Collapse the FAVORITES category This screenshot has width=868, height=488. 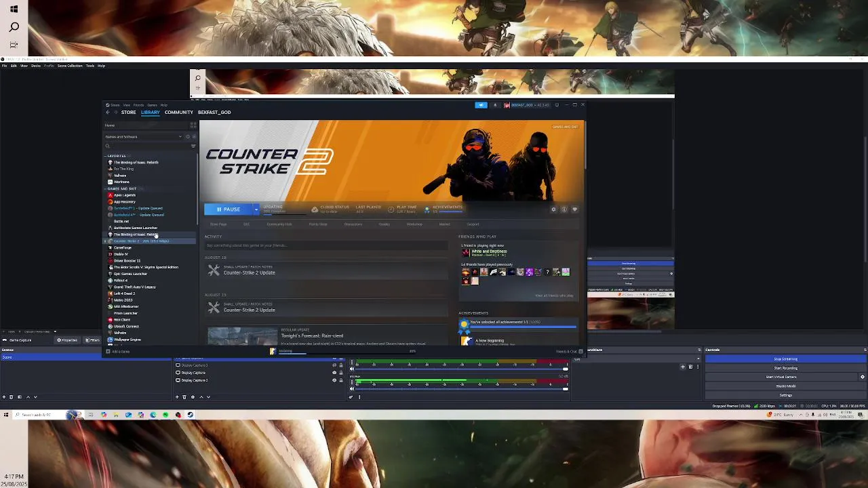point(106,156)
